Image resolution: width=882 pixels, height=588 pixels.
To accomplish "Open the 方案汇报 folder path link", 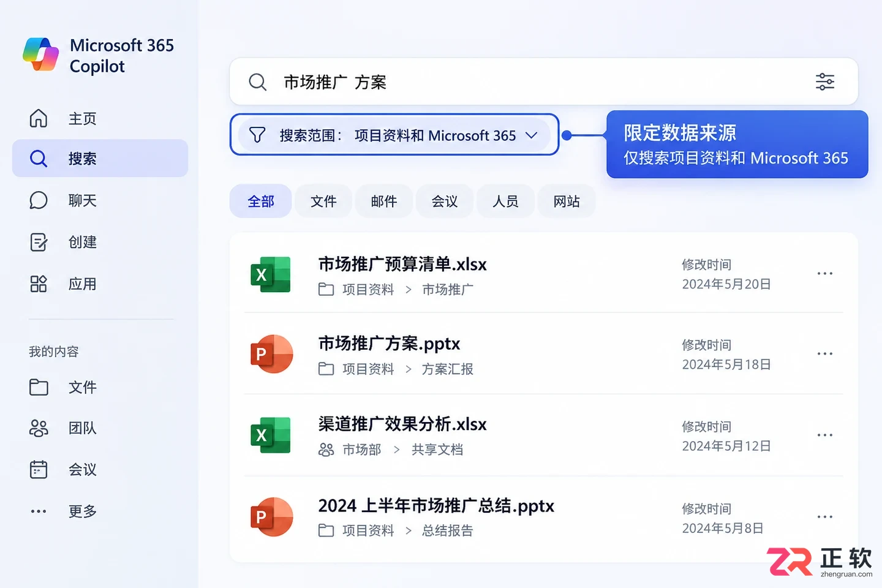I will coord(448,369).
